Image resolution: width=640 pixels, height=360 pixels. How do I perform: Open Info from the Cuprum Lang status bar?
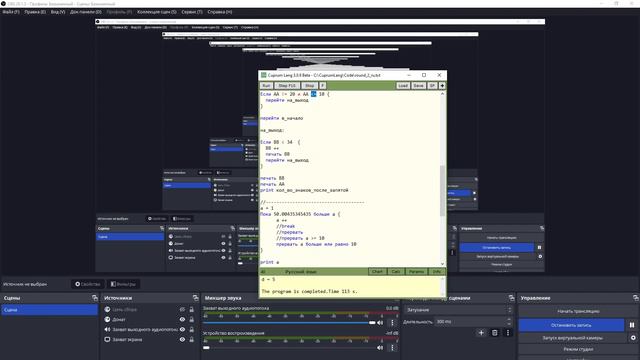(x=437, y=271)
